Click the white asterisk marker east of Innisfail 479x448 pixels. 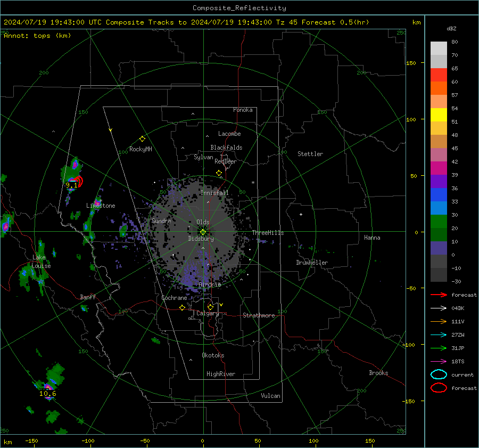253,183
